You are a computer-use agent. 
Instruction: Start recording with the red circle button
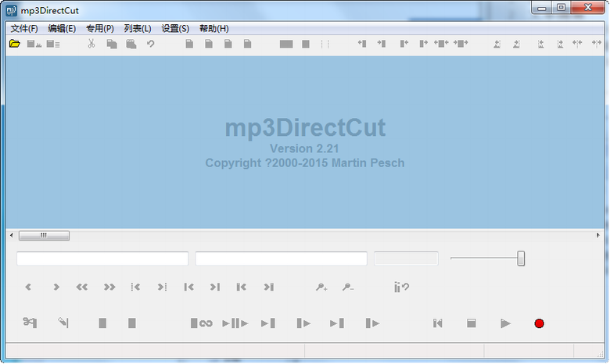[x=539, y=323]
